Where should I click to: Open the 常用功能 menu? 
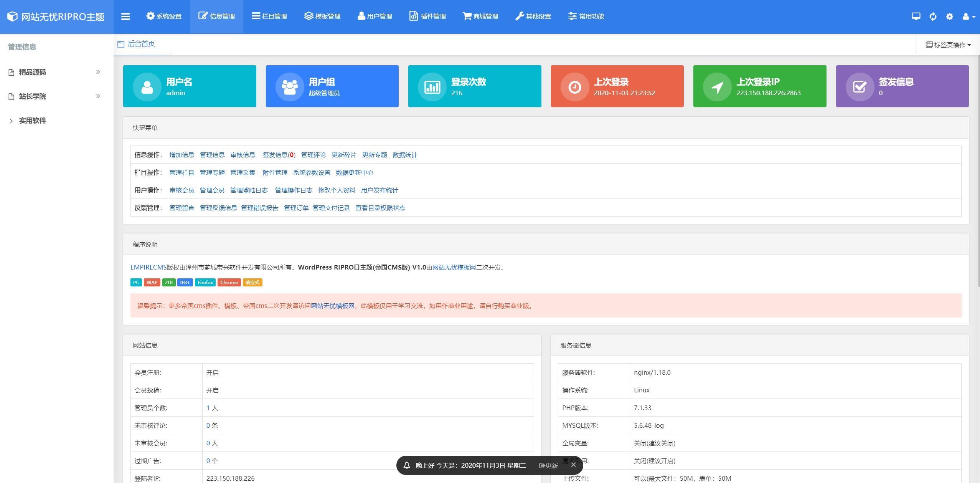coord(586,17)
